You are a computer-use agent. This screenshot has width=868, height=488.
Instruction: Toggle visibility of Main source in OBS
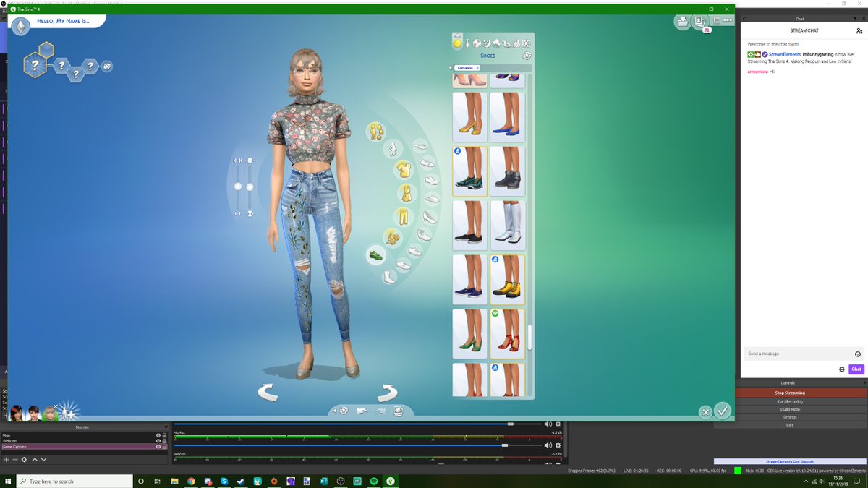[x=158, y=435]
